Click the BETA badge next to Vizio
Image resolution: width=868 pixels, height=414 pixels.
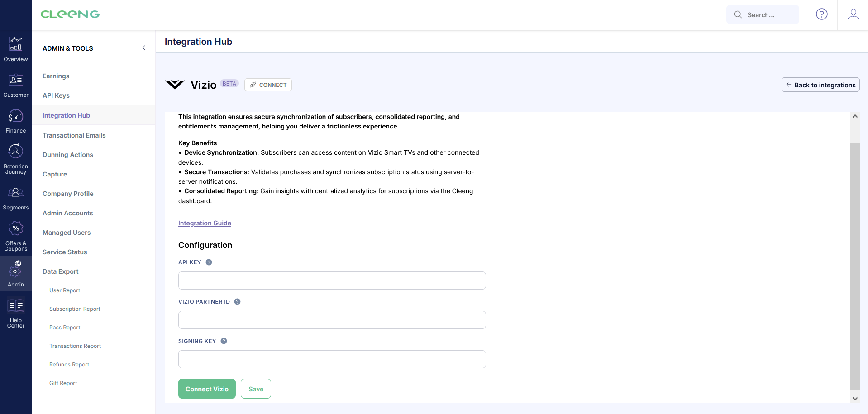point(229,84)
